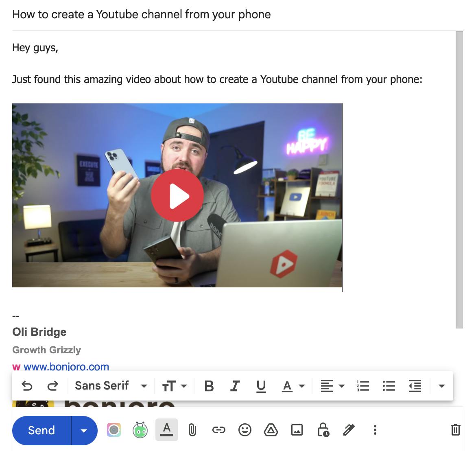Expand more formatting options arrow
476x451 pixels.
click(x=442, y=386)
